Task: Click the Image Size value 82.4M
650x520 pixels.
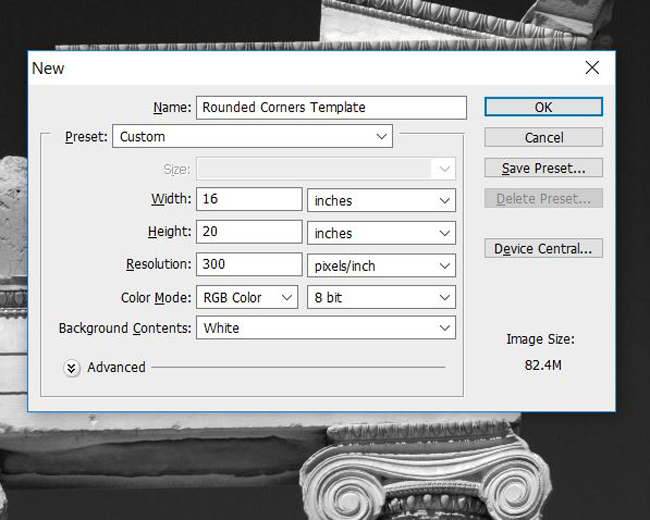Action: [x=543, y=365]
